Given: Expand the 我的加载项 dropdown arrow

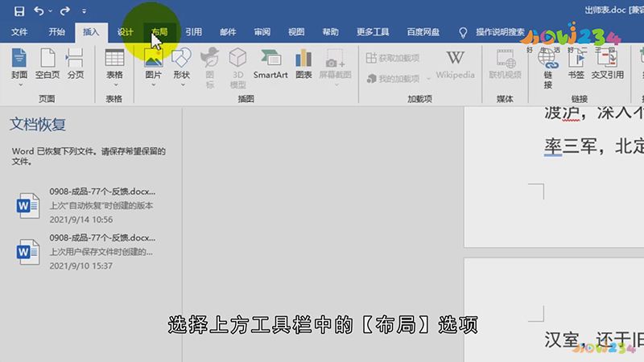Looking at the screenshot, I should (x=428, y=78).
